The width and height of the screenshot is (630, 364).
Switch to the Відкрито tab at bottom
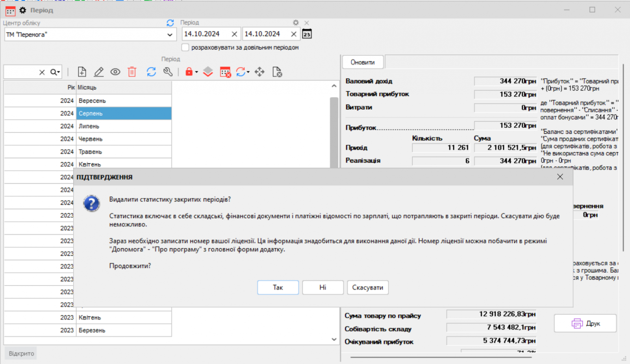click(20, 353)
